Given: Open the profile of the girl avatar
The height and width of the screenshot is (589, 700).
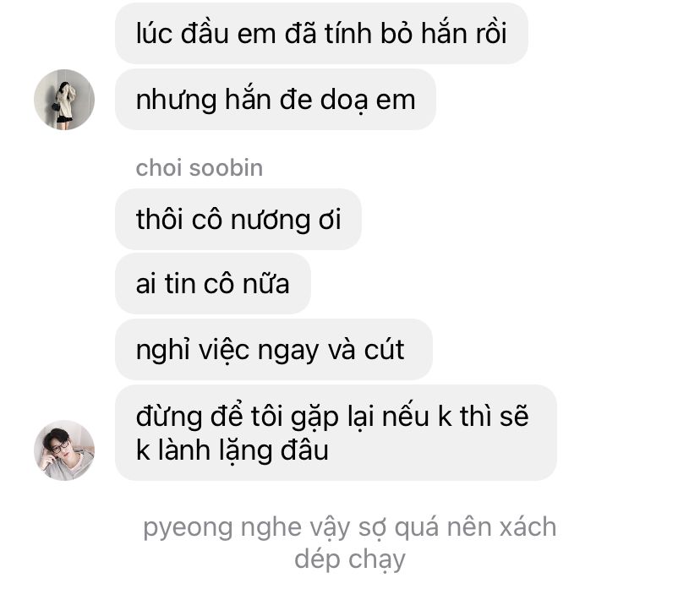Looking at the screenshot, I should pyautogui.click(x=64, y=100).
